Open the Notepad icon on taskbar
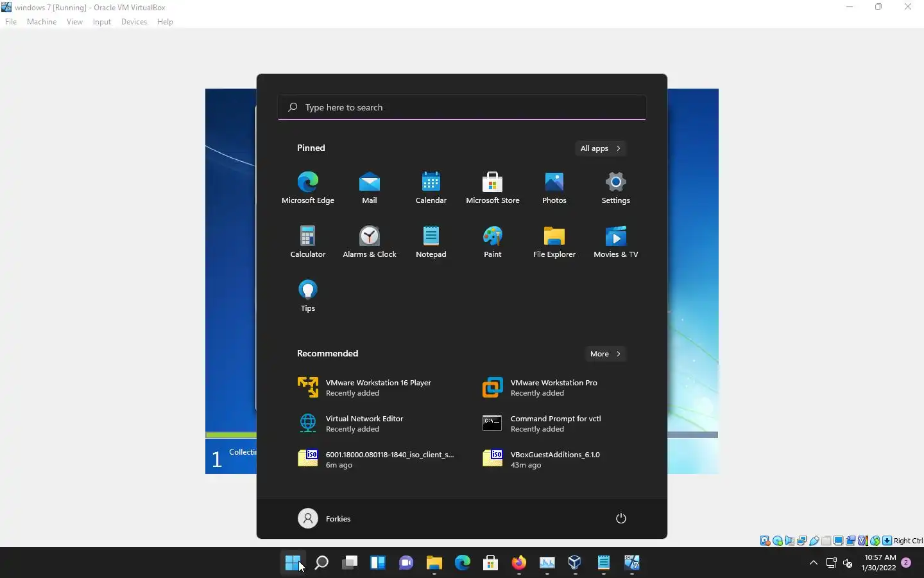Viewport: 924px width, 578px height. pos(604,563)
